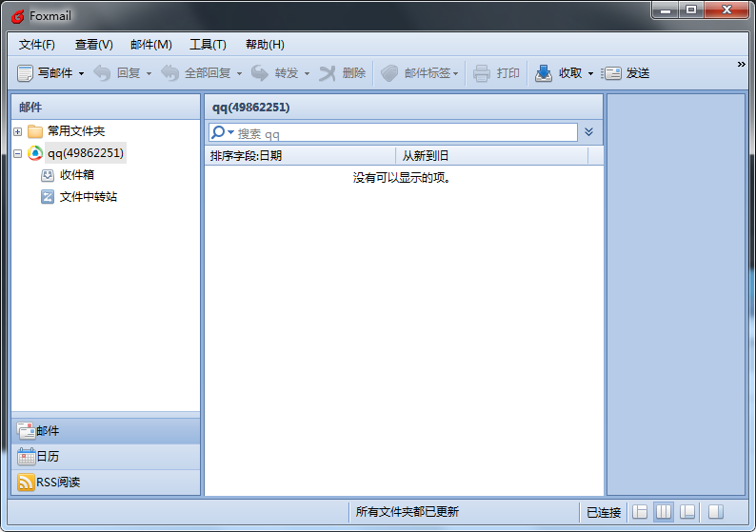Open the View 查看(V) menu
Screen dimensions: 756x532
click(x=93, y=45)
